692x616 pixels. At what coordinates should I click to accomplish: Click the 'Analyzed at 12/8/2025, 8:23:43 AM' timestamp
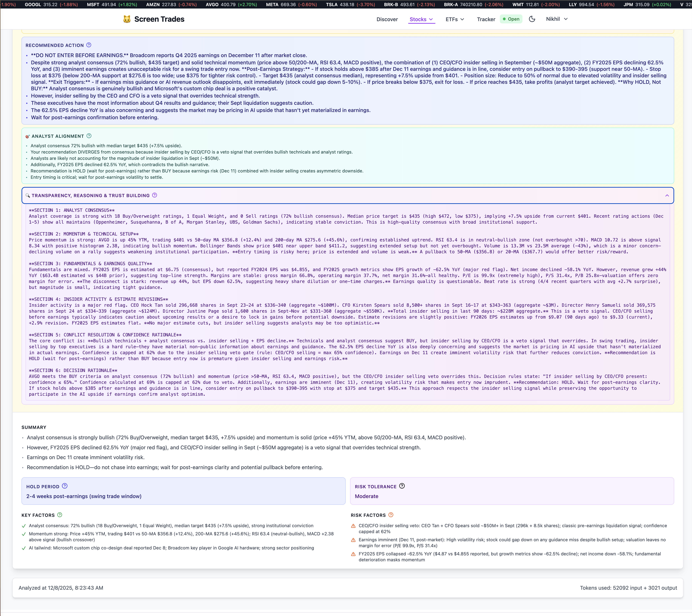(61, 588)
